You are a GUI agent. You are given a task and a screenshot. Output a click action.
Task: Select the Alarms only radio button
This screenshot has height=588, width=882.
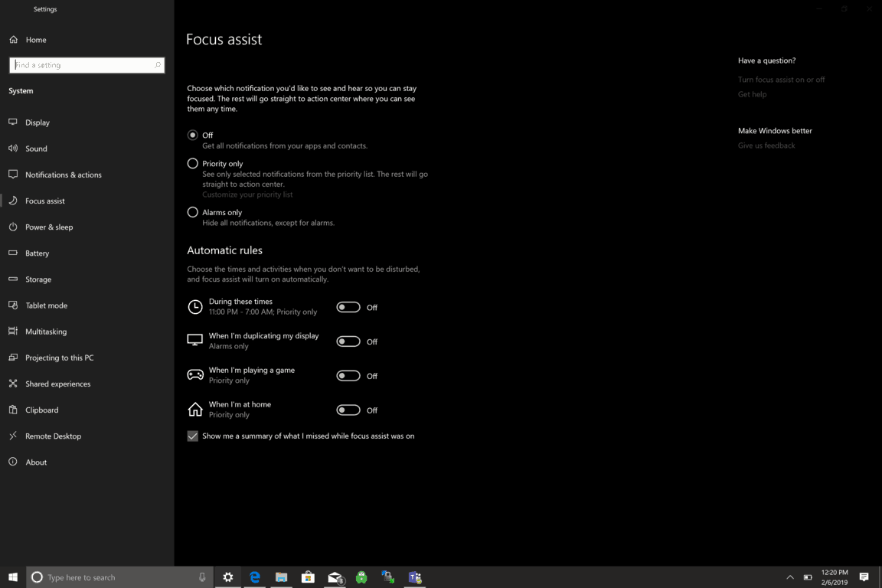pos(193,212)
